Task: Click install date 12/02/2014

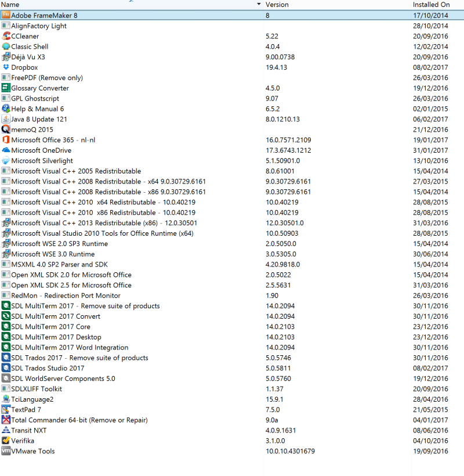Action: [x=430, y=47]
